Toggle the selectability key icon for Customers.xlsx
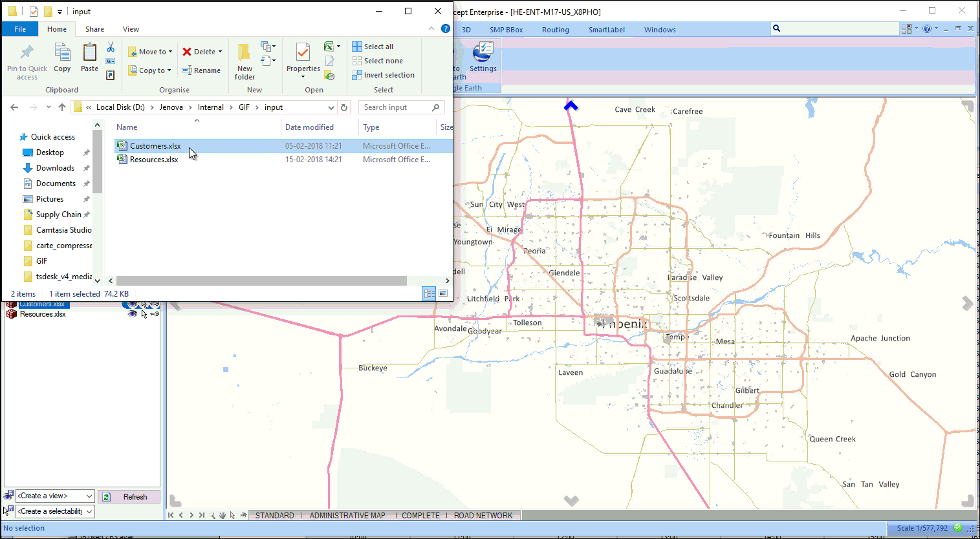 (154, 304)
